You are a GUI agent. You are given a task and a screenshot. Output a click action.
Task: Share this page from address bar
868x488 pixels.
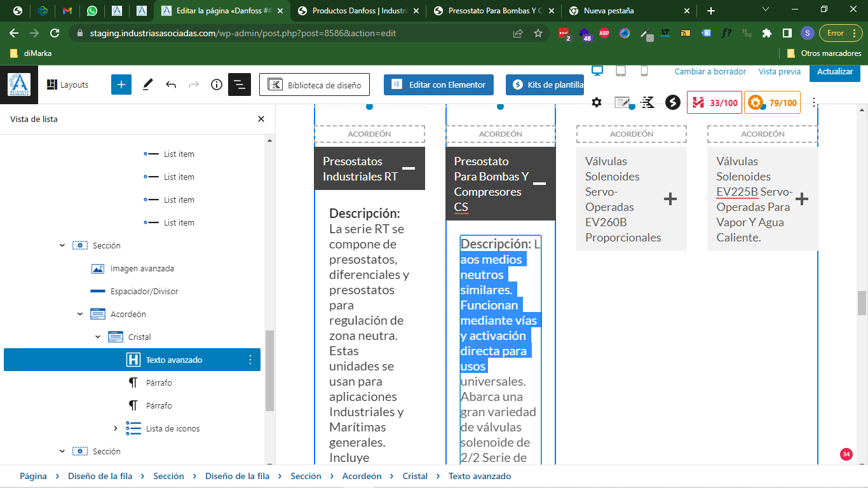518,33
